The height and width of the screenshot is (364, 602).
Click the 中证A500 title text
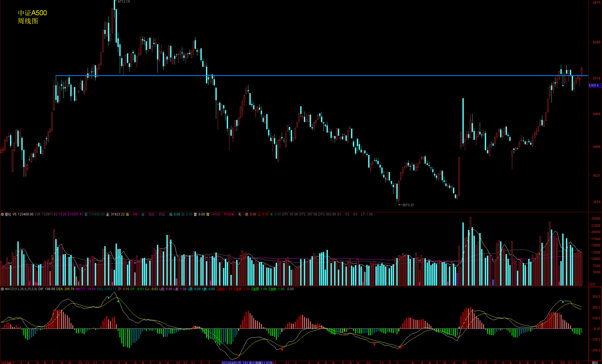click(32, 13)
